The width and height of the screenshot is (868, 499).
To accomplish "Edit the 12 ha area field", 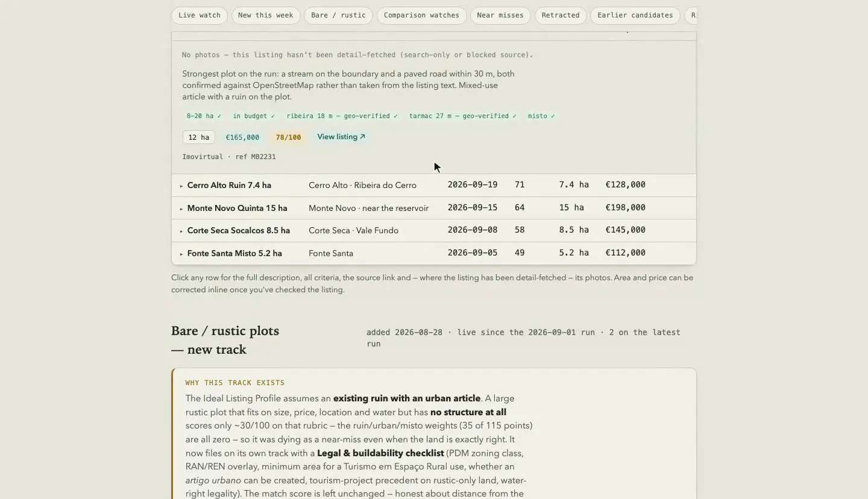I will (x=199, y=137).
